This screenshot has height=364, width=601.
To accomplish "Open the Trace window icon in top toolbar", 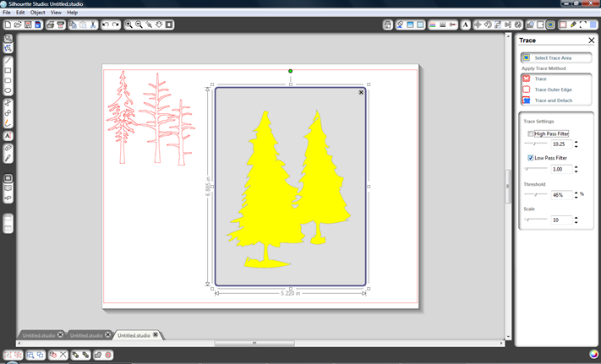I will (550, 24).
